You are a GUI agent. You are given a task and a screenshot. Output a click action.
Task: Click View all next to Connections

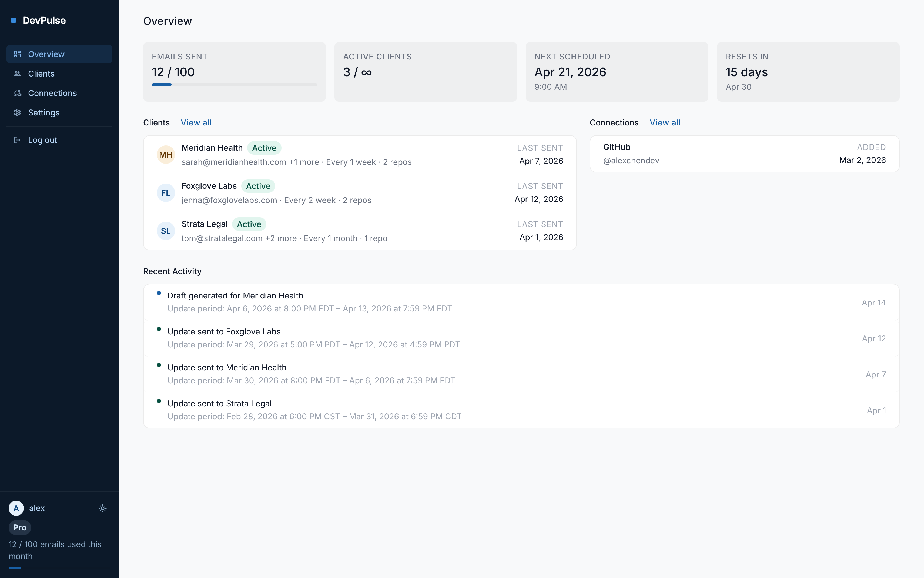point(665,123)
